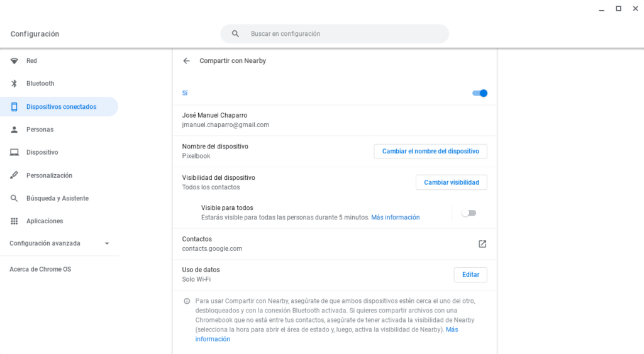Screen dimensions: 644x354
Task: Click the search magnifier icon
Action: pyautogui.click(x=236, y=34)
